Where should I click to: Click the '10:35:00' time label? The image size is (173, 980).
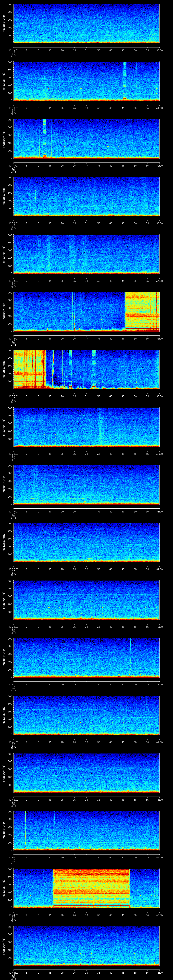point(13,396)
